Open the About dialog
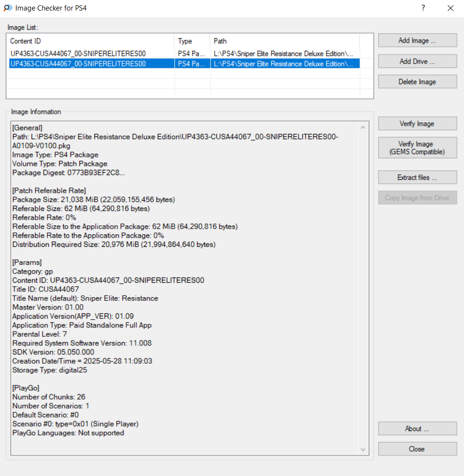 coord(417,429)
